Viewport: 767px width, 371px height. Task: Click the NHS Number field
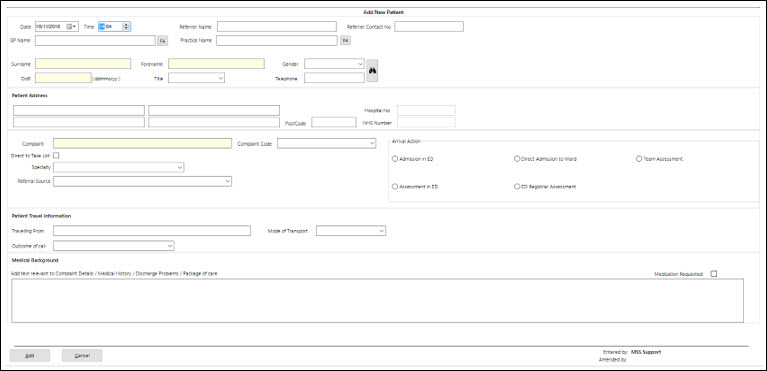coord(426,122)
